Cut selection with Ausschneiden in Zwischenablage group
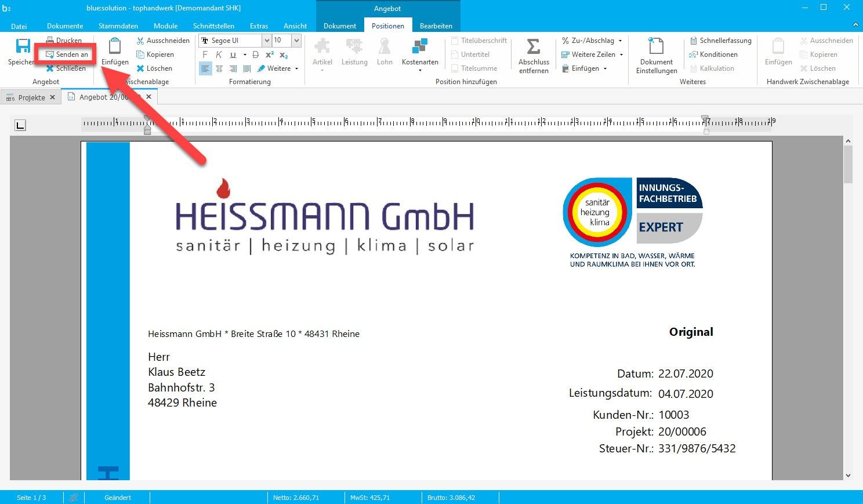The height and width of the screenshot is (504, 863). pyautogui.click(x=163, y=41)
